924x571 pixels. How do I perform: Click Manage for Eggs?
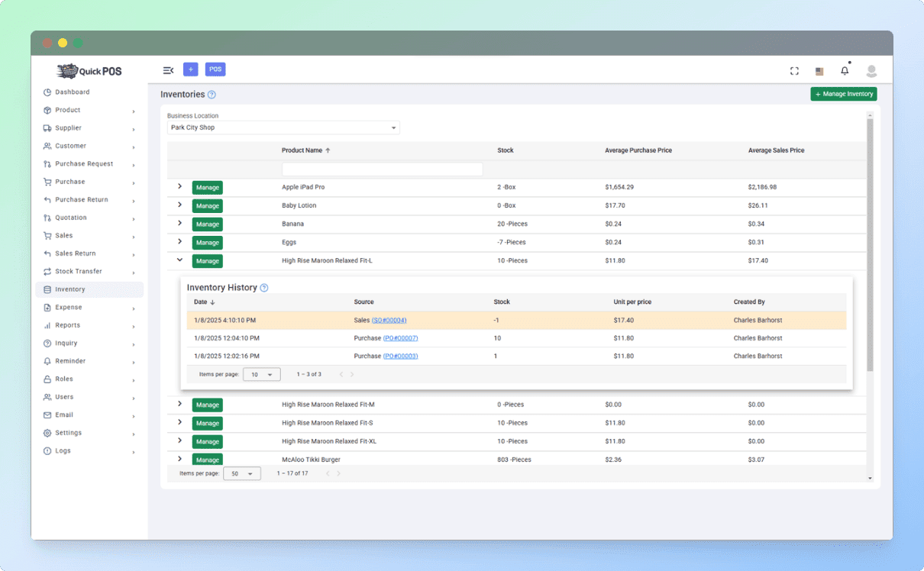pos(207,243)
